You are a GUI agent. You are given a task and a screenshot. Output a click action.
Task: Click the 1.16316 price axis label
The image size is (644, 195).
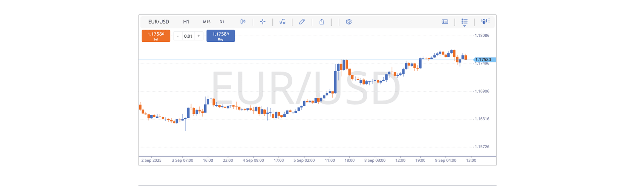tap(482, 119)
